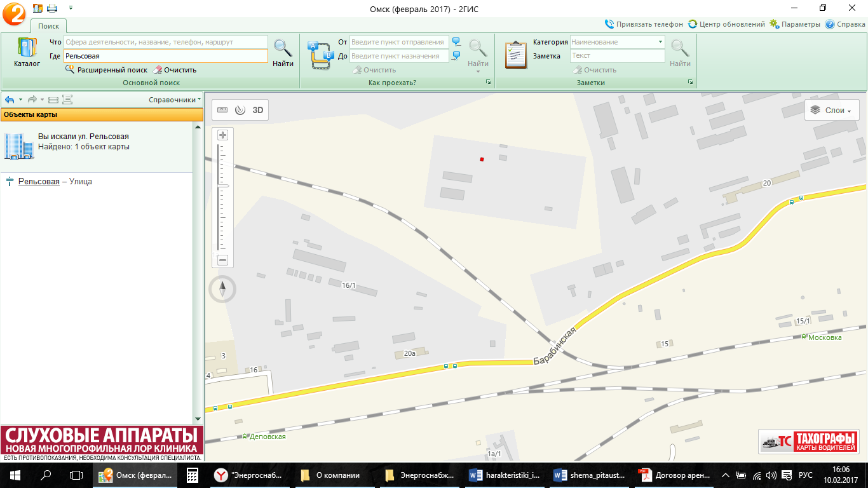Click Найти magnifier in Основной поиск
The image size is (868, 488).
tap(283, 52)
